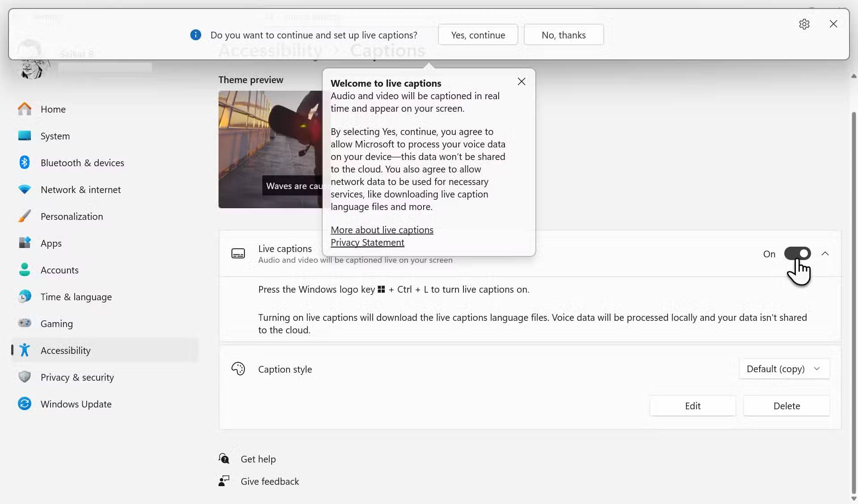Open the More about live captions link
This screenshot has width=858, height=504.
pos(382,230)
